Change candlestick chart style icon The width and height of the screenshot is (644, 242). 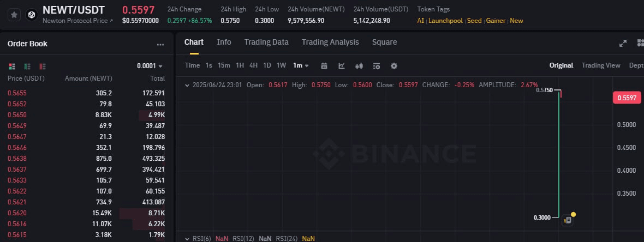coord(359,65)
